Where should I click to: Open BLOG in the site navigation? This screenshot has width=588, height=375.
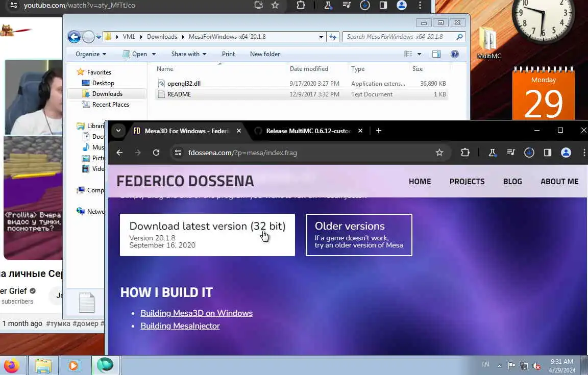pyautogui.click(x=512, y=182)
